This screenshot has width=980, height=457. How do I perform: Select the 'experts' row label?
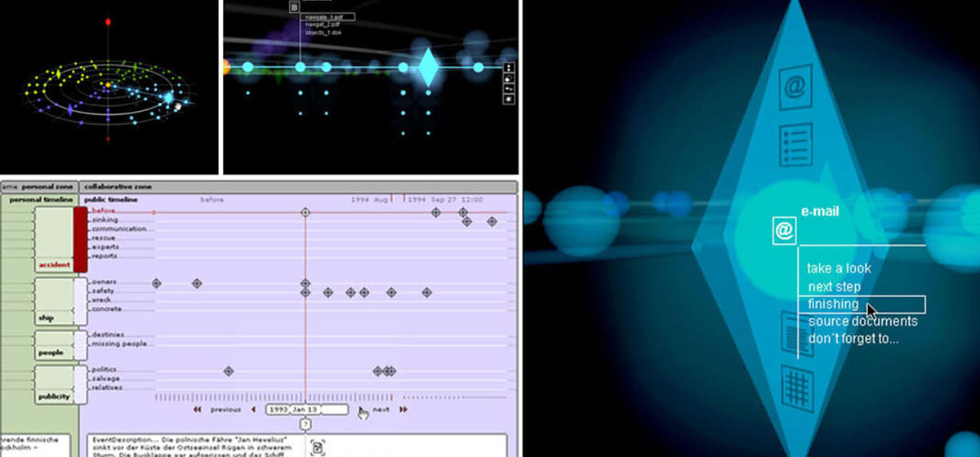click(105, 246)
